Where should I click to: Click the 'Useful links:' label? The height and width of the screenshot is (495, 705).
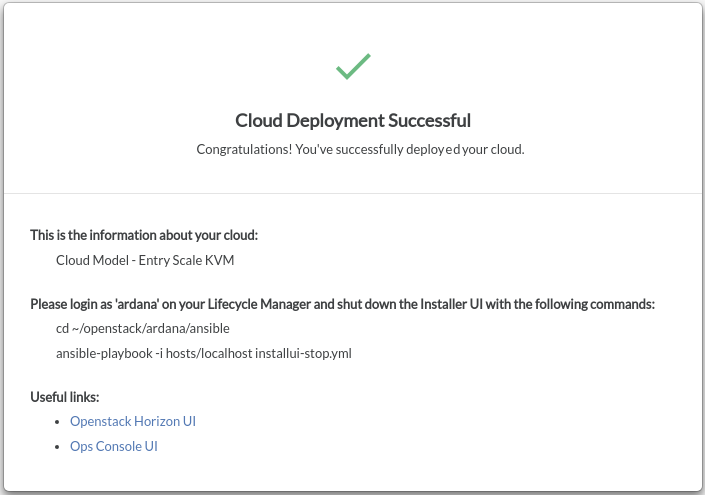[x=64, y=397]
